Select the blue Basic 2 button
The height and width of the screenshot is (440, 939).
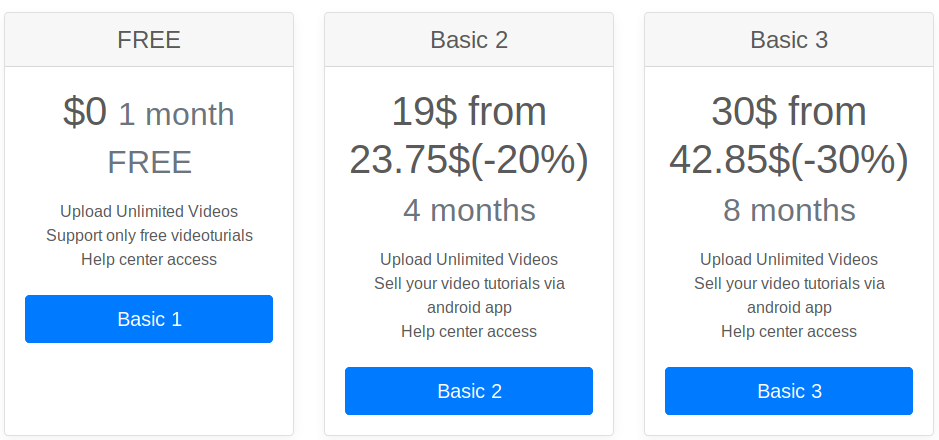click(469, 391)
